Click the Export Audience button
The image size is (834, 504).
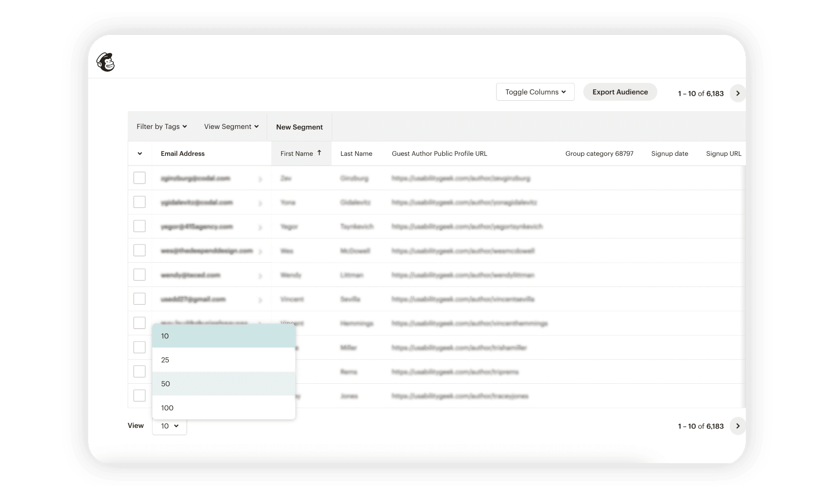click(x=620, y=92)
